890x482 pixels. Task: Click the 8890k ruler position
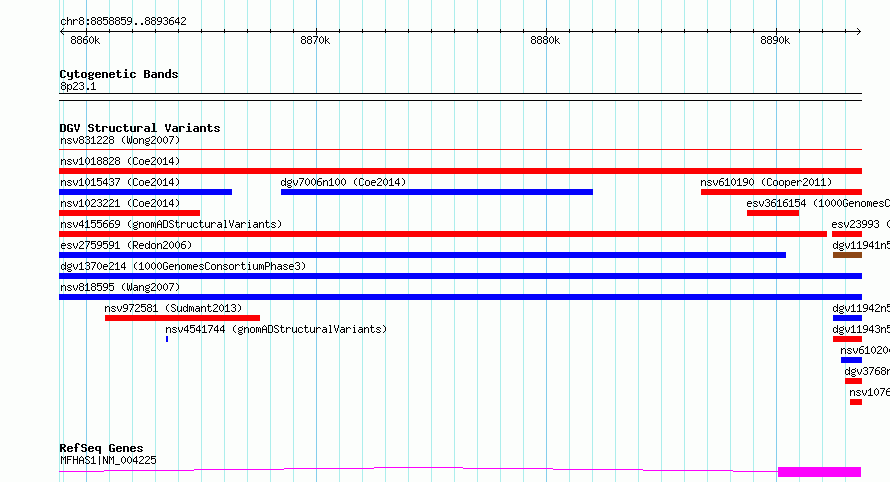775,40
